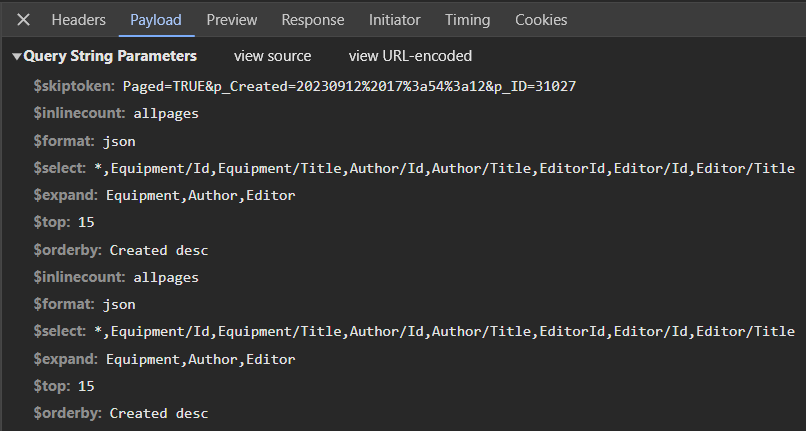
Task: Click the view source link
Action: [x=272, y=56]
